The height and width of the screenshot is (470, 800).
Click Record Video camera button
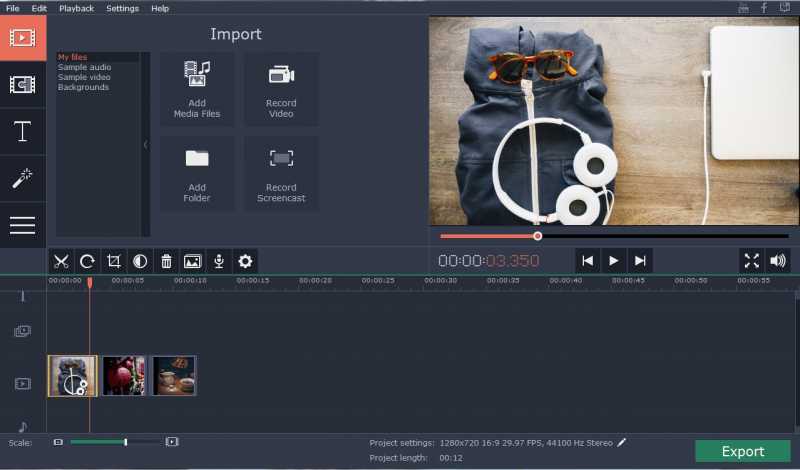[x=281, y=89]
